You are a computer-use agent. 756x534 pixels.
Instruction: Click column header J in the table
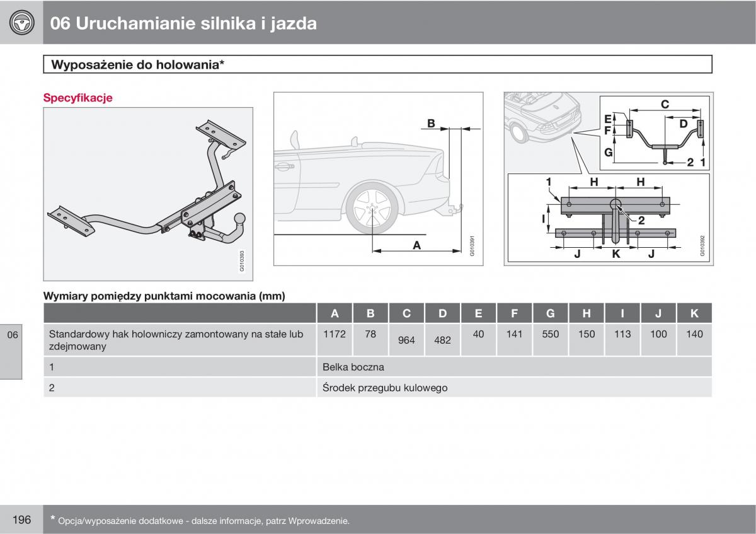(658, 313)
